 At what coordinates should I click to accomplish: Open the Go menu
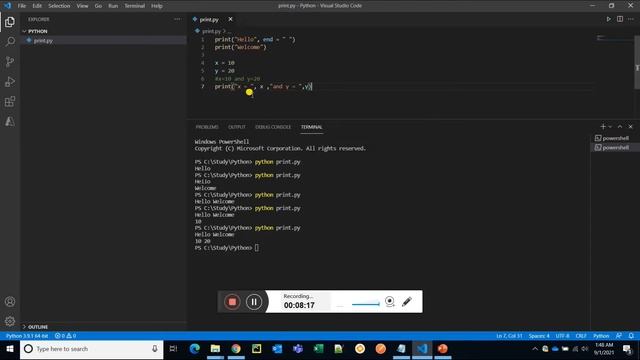pos(98,6)
